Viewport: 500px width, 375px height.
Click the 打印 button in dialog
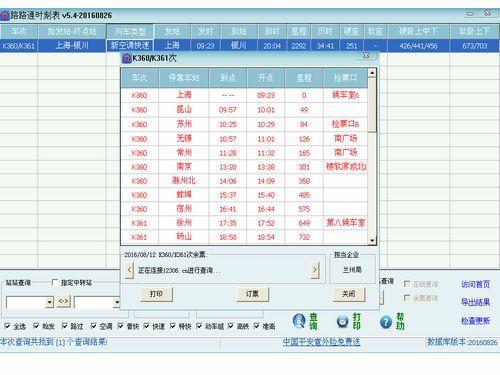(x=156, y=294)
